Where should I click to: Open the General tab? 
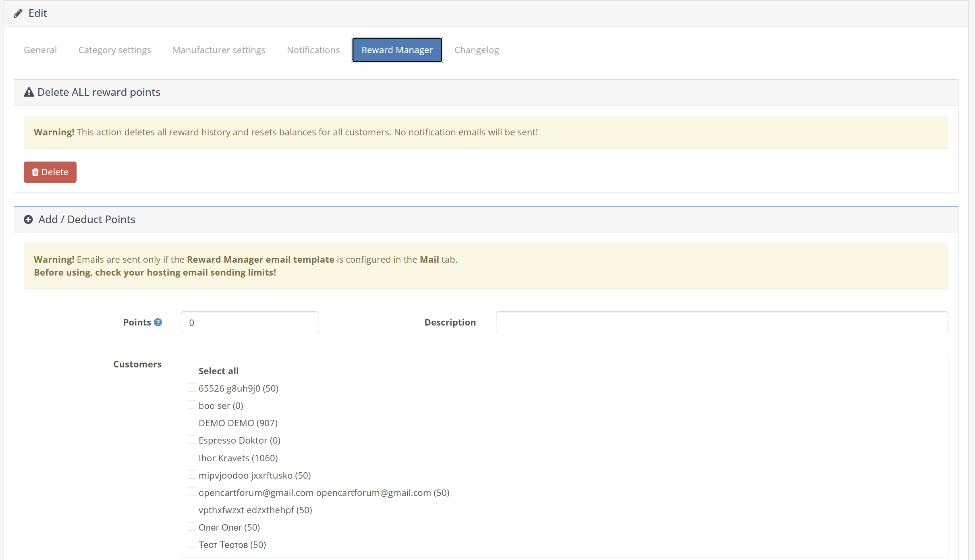tap(40, 50)
